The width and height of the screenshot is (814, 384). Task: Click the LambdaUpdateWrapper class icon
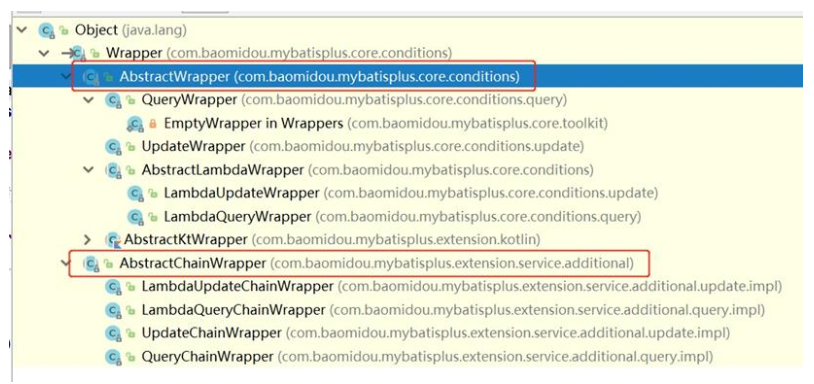click(x=136, y=194)
